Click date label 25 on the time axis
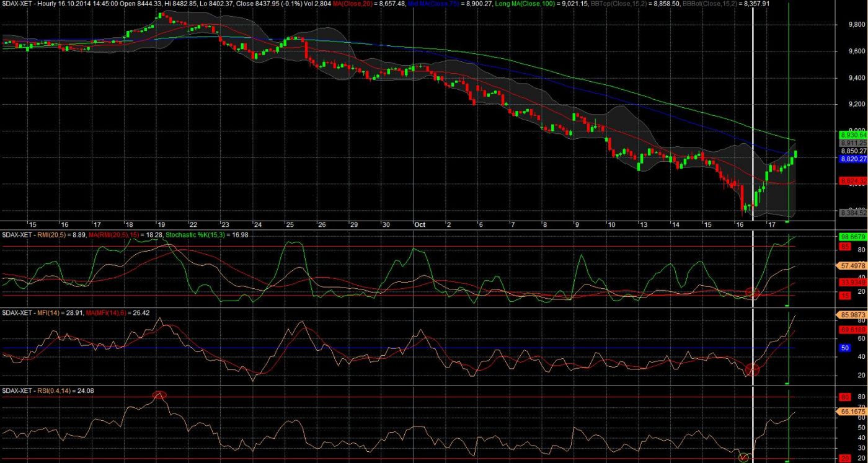 pos(290,224)
